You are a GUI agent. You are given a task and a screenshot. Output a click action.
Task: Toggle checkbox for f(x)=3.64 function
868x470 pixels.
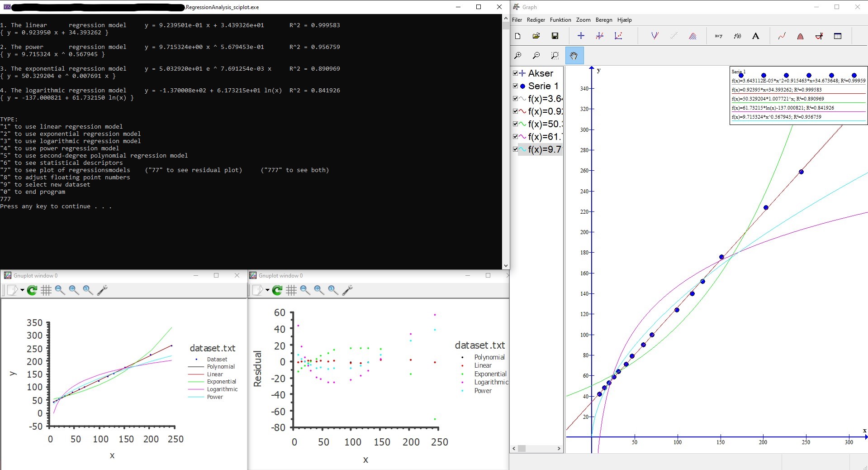tap(515, 98)
